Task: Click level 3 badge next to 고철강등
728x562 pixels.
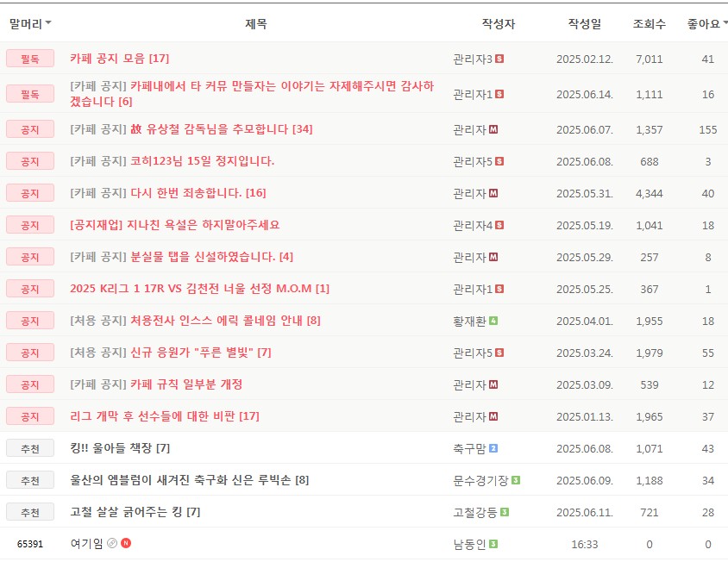Action: 505,512
